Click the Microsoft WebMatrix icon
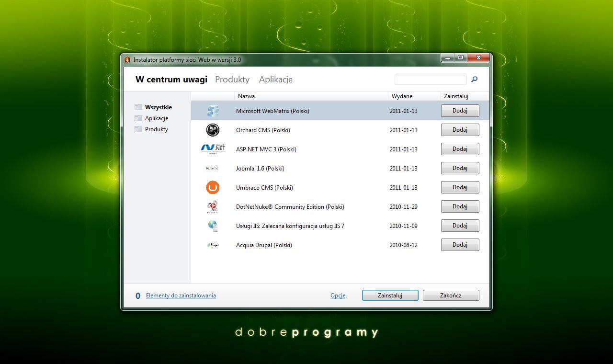This screenshot has width=613, height=364. 212,111
